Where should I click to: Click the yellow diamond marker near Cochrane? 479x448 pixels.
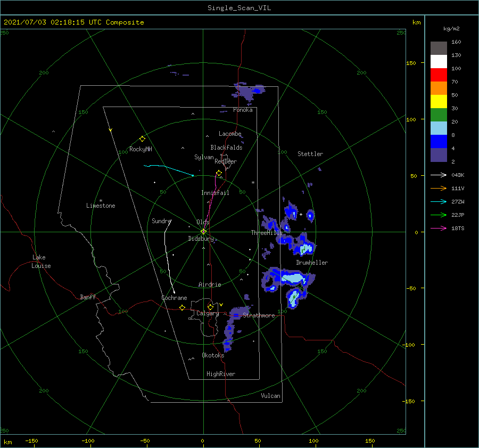coord(182,307)
